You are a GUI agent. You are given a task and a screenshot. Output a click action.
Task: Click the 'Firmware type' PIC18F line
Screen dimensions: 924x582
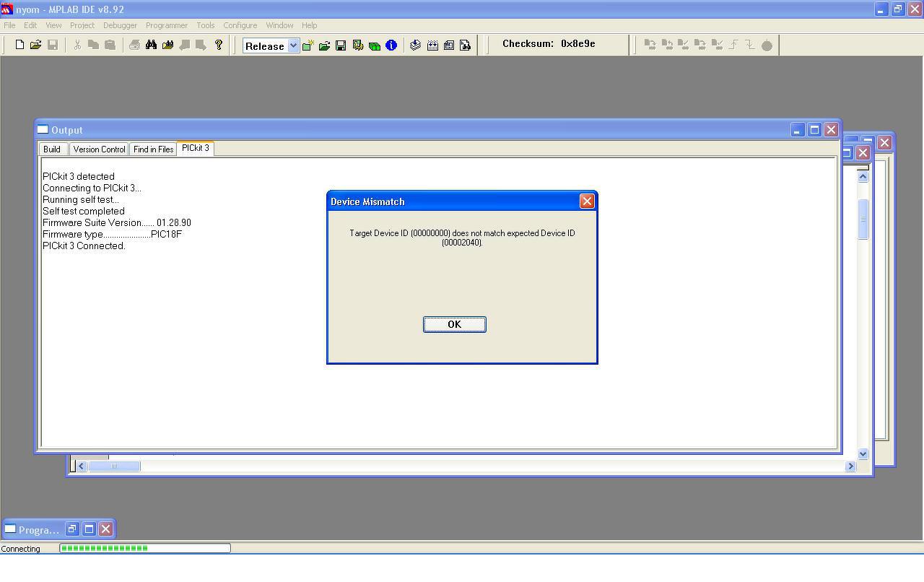pos(112,234)
